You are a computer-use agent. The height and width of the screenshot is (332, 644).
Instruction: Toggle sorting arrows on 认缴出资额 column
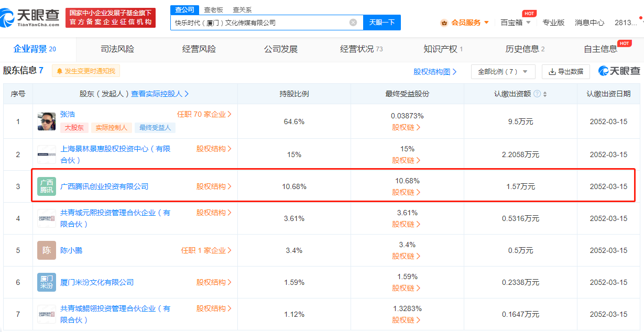pyautogui.click(x=544, y=93)
